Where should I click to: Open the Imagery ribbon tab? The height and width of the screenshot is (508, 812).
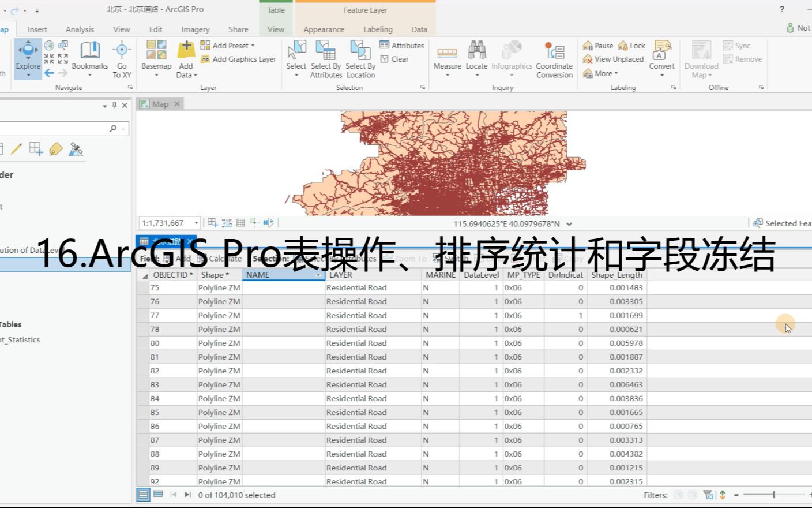point(196,29)
